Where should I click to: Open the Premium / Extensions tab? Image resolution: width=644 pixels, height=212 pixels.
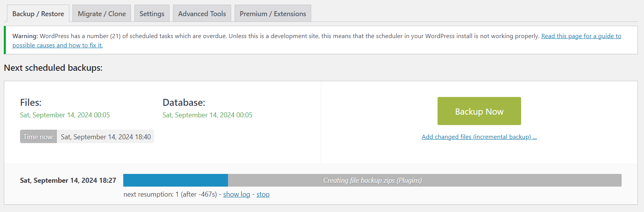(273, 14)
